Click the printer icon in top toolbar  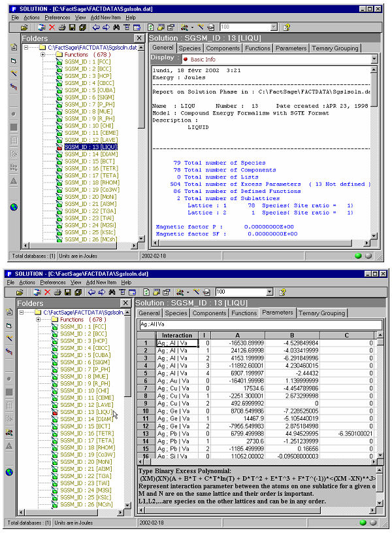click(x=61, y=28)
